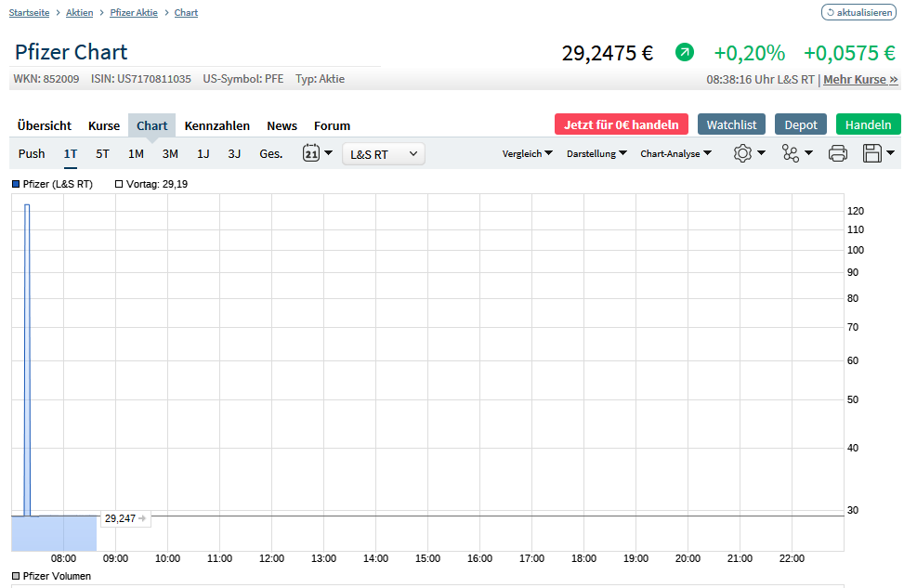Toggle the Vortag 29,19 legend box
The height and width of the screenshot is (588, 917).
119,184
